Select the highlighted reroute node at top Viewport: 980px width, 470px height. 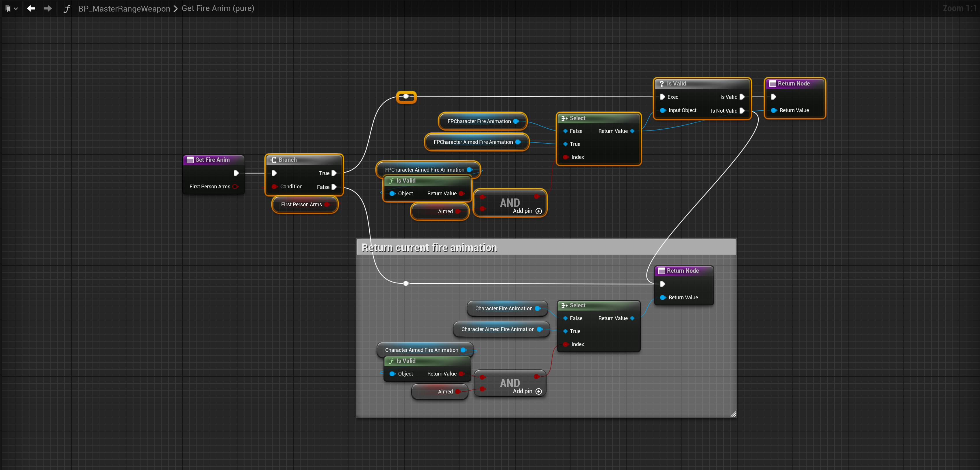(x=406, y=96)
